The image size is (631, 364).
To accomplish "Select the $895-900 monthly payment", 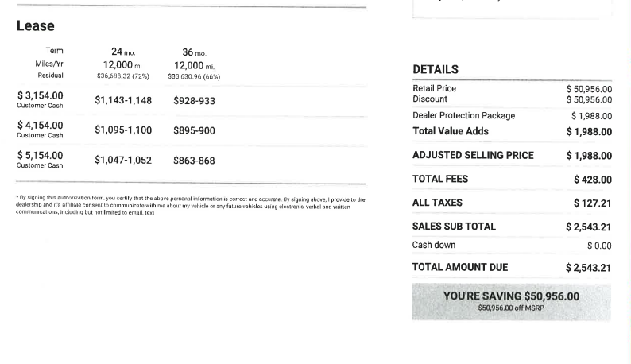I will pos(194,130).
